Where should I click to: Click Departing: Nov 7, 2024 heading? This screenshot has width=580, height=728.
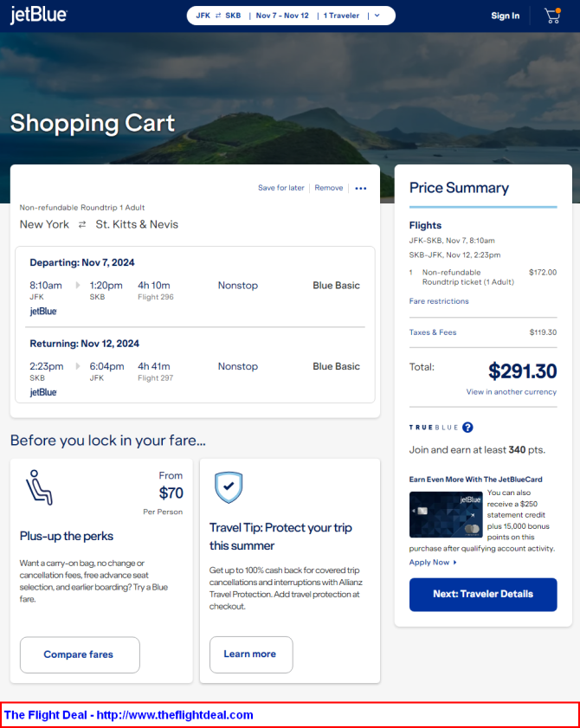click(82, 262)
